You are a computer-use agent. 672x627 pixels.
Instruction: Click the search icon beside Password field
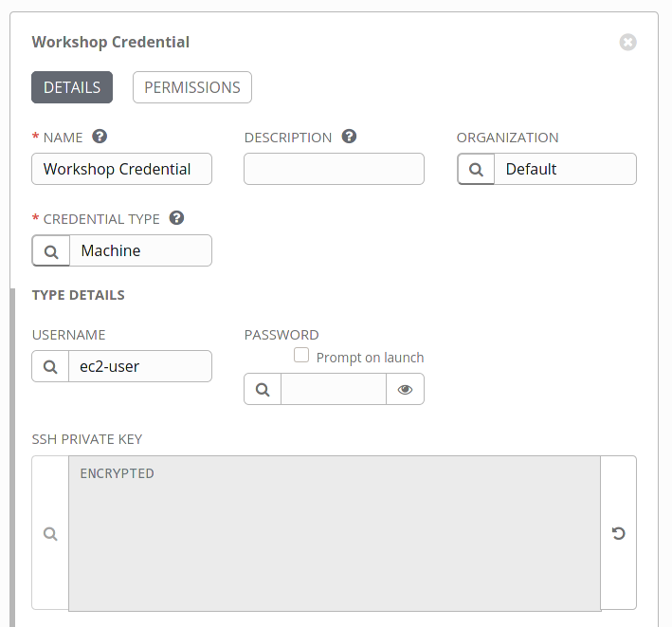(x=263, y=389)
